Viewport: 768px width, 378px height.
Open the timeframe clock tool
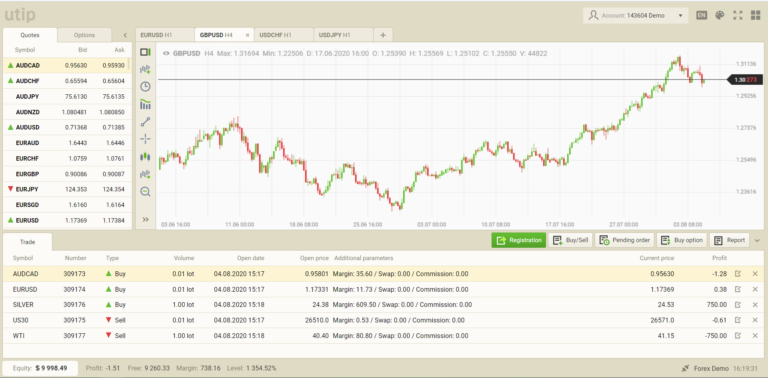point(145,87)
